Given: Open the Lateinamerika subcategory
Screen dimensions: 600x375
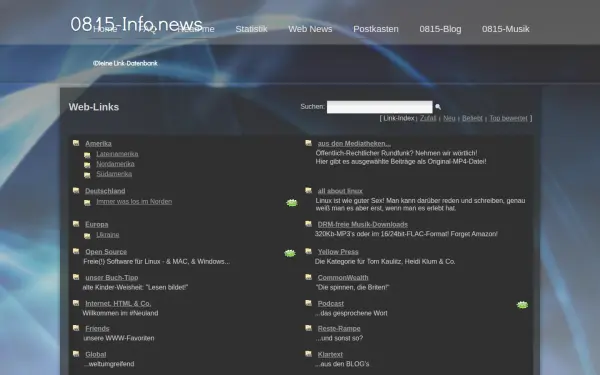Looking at the screenshot, I should tap(117, 154).
